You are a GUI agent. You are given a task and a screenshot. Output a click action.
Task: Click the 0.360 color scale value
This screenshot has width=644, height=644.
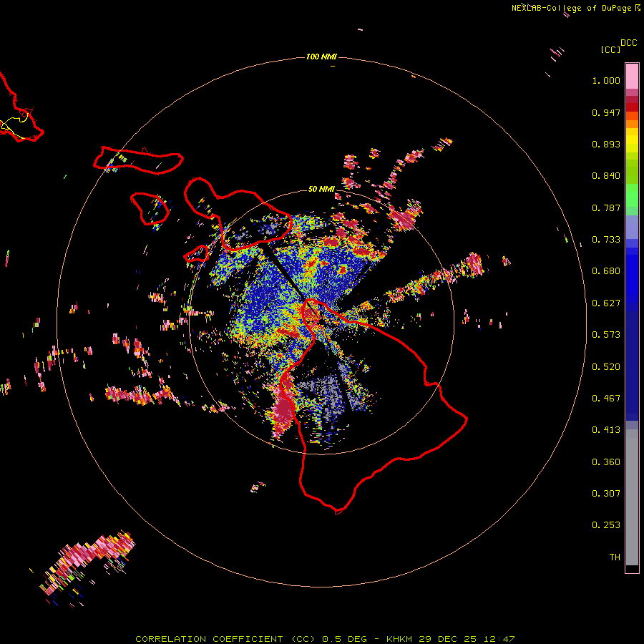pyautogui.click(x=606, y=462)
